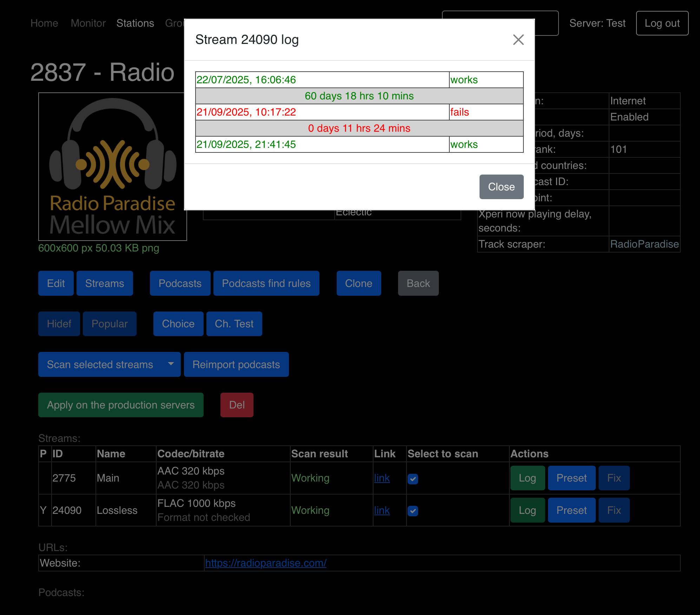700x615 pixels.
Task: Click the RadioParadise track scraper link
Action: tap(644, 244)
